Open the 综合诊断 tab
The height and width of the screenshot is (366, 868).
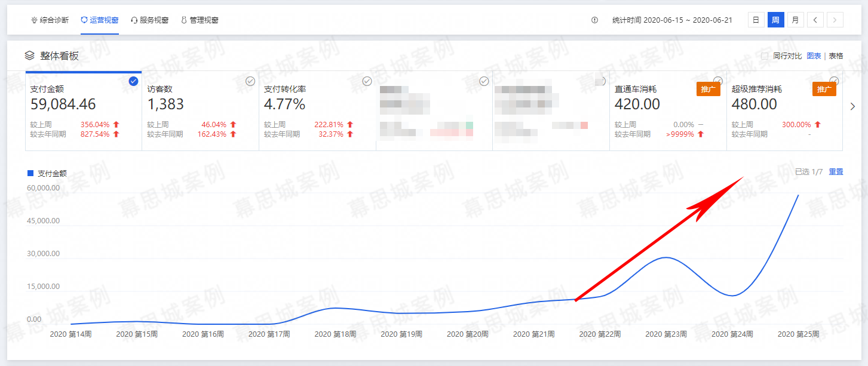(x=50, y=20)
